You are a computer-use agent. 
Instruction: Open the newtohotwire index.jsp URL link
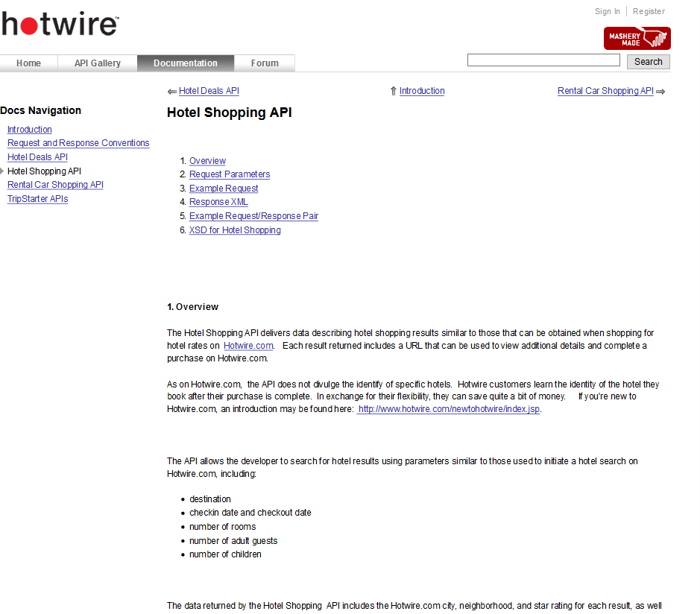click(449, 409)
